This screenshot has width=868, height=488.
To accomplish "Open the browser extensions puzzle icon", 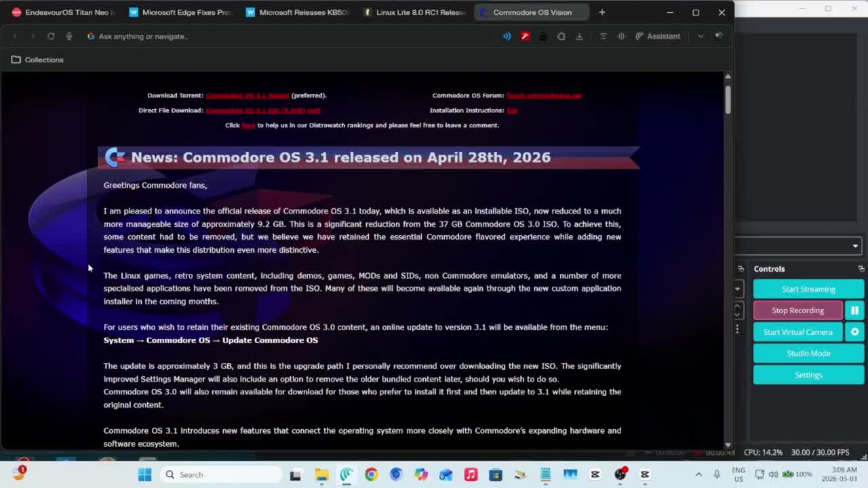I will tap(561, 36).
